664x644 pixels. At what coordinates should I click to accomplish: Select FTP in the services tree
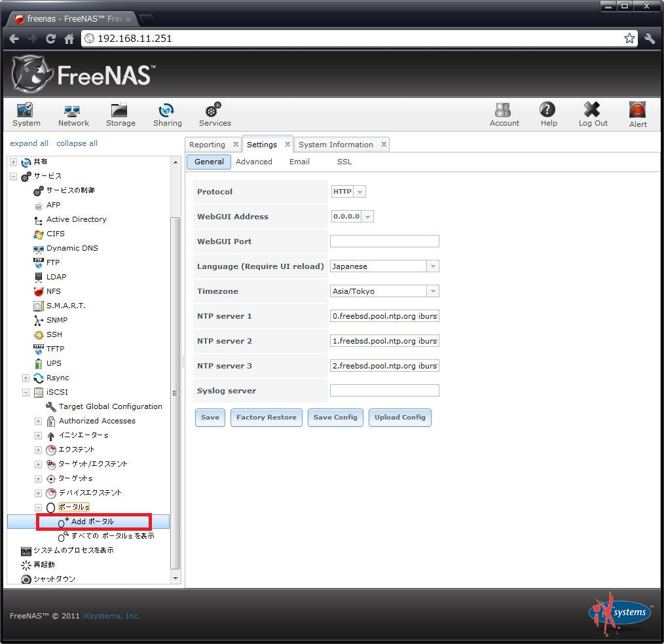point(53,262)
